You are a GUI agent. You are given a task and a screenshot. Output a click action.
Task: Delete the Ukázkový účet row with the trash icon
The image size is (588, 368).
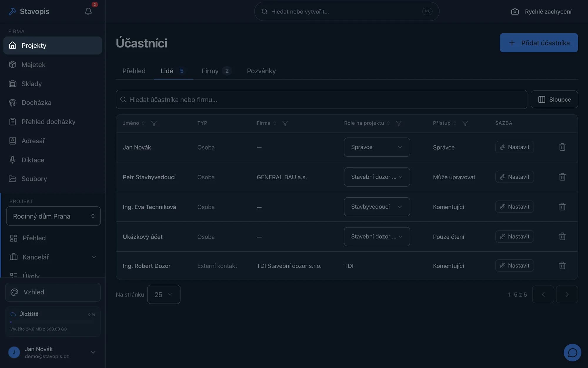(562, 236)
